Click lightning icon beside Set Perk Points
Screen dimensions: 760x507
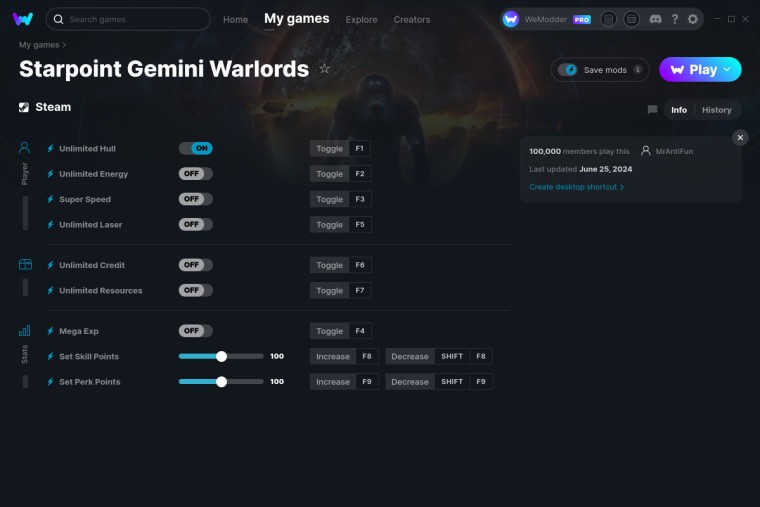click(x=50, y=381)
